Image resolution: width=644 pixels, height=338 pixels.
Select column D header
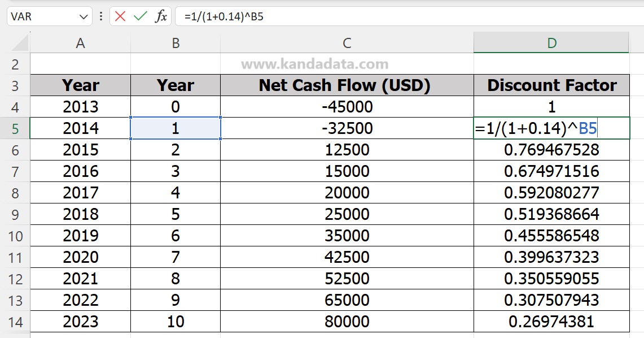[x=551, y=43]
